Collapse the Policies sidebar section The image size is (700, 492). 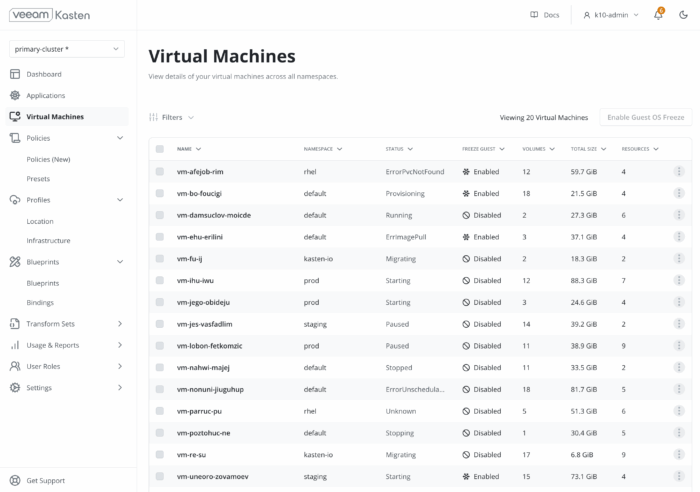(120, 138)
